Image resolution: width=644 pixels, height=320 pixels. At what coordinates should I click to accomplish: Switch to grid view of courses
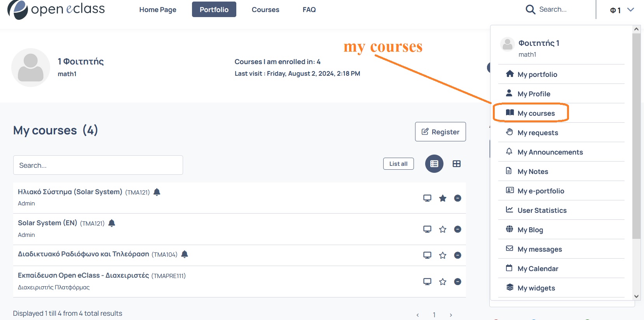coord(457,164)
